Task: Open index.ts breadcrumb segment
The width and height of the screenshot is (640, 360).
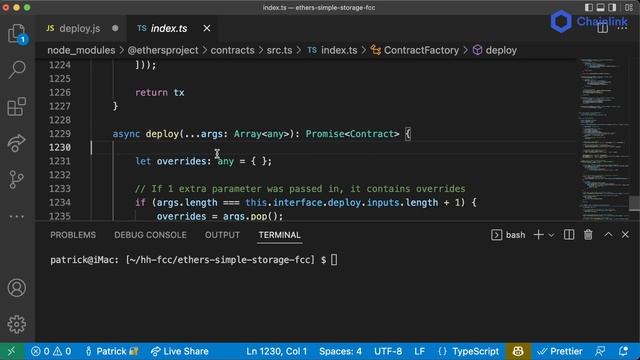Action: tap(332, 50)
